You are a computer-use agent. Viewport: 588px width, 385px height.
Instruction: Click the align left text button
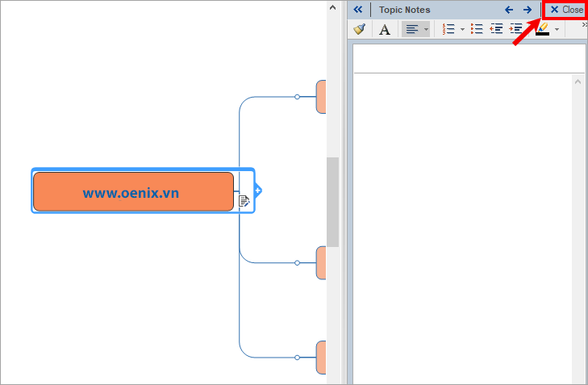tap(411, 29)
